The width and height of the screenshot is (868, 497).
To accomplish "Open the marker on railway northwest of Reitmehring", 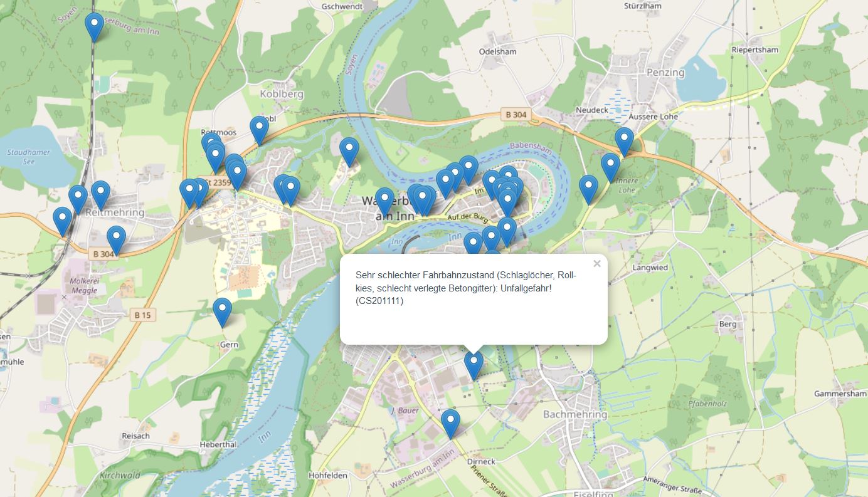I will [78, 199].
